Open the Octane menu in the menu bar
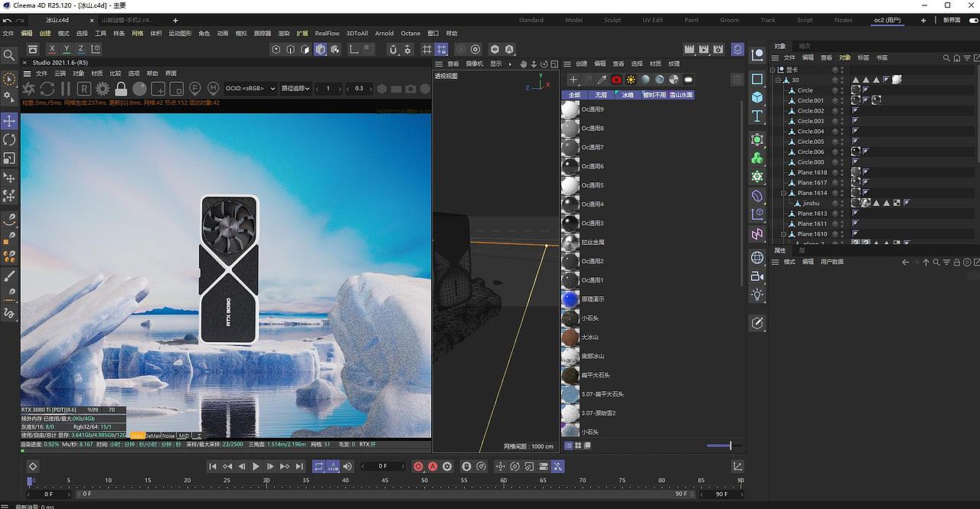 (x=410, y=33)
